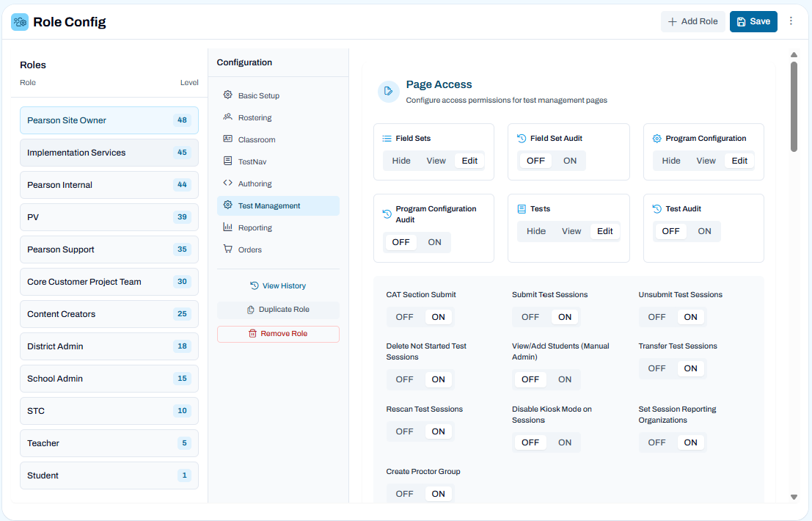Turn Test Audit ON
The image size is (812, 521).
coord(704,231)
